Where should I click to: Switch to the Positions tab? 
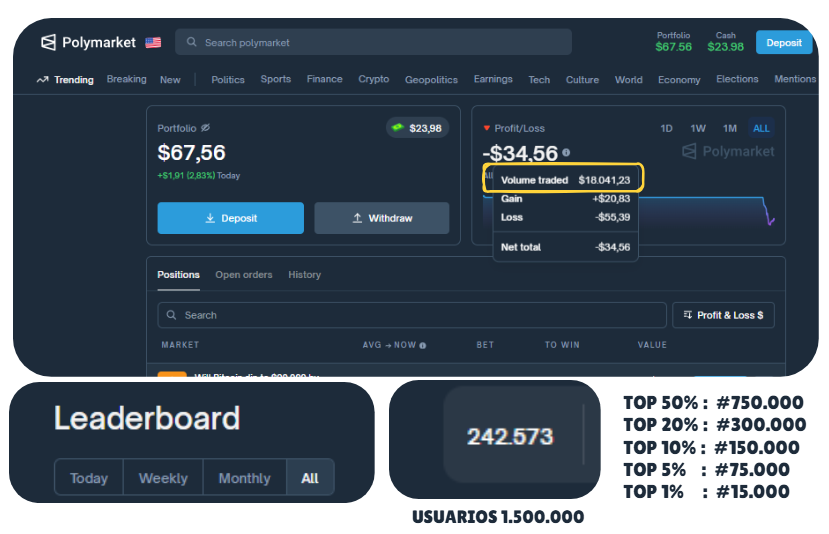pos(178,274)
